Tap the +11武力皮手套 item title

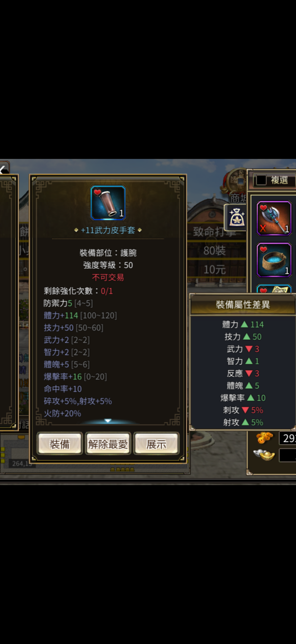coord(108,230)
